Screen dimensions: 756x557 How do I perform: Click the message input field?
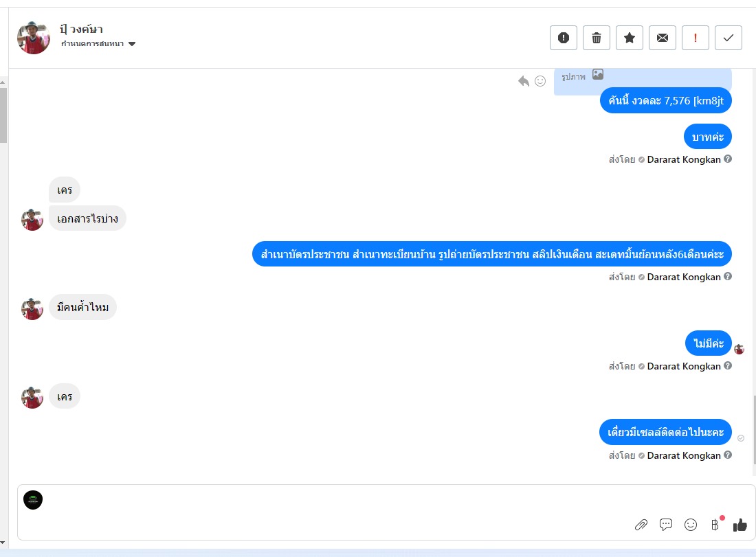point(337,501)
